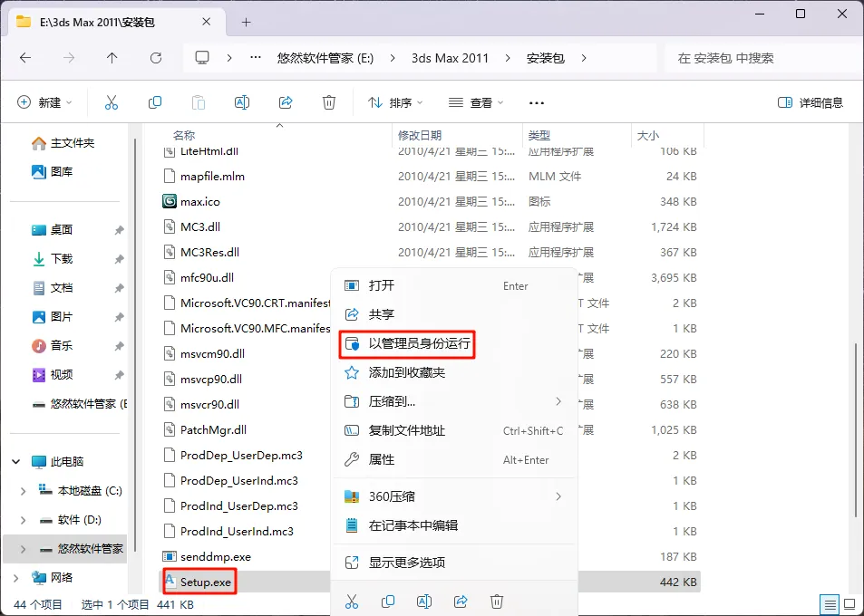Switch to the details list view icon in the status bar
864x616 pixels.
[x=830, y=604]
